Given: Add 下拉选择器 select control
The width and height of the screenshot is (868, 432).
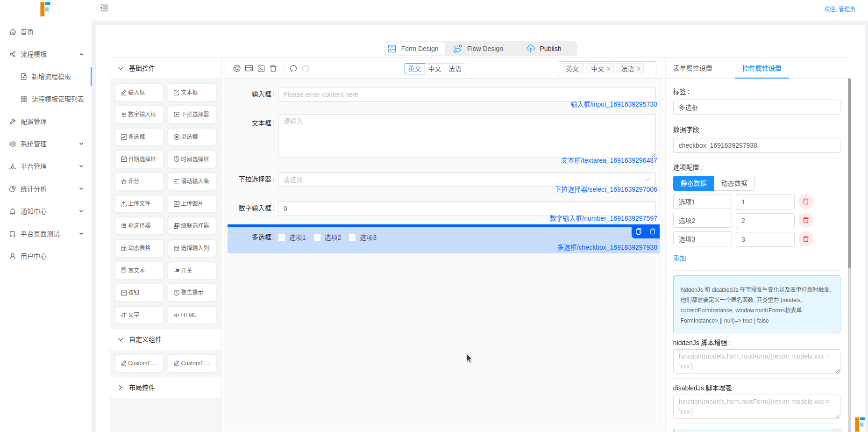Looking at the screenshot, I should (192, 115).
